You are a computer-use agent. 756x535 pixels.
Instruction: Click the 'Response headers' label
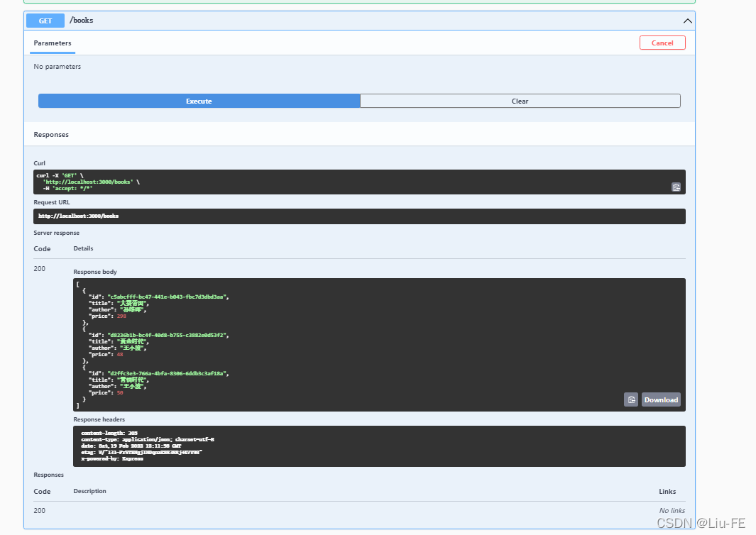[99, 419]
